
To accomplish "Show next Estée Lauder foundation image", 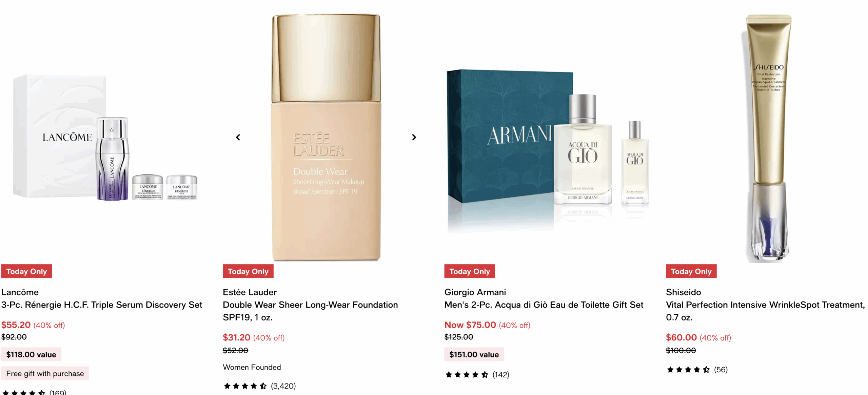I will (414, 137).
